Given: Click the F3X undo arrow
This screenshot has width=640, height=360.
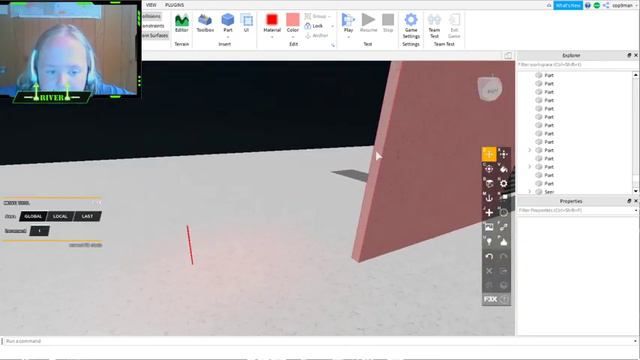Looking at the screenshot, I should click(489, 257).
